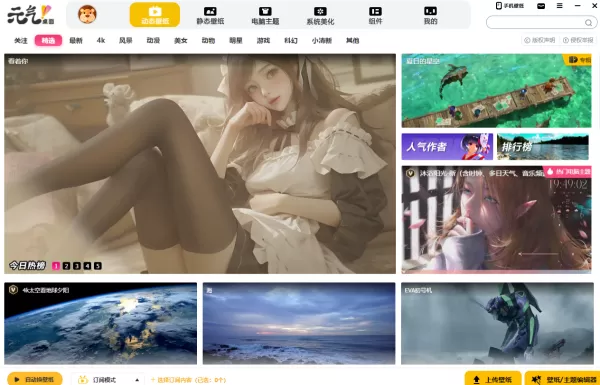This screenshot has width=600, height=385.
Task: Click the 元气桌面 app logo
Action: (x=31, y=15)
